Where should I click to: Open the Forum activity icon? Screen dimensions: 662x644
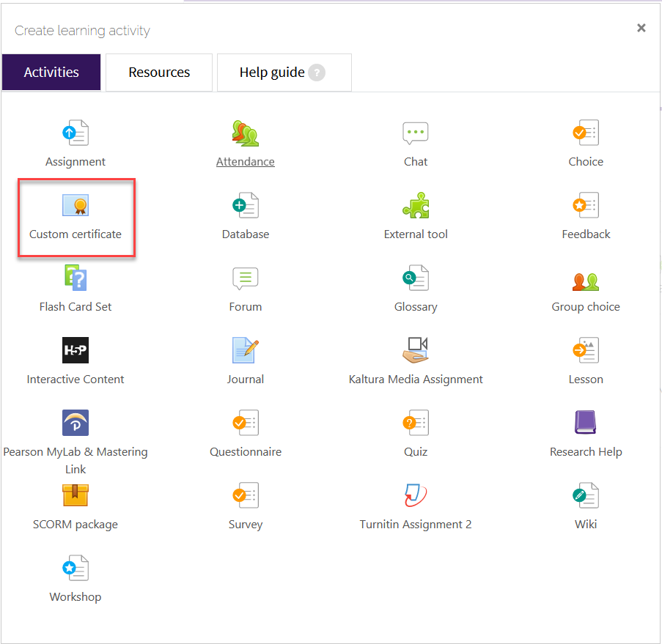[245, 278]
